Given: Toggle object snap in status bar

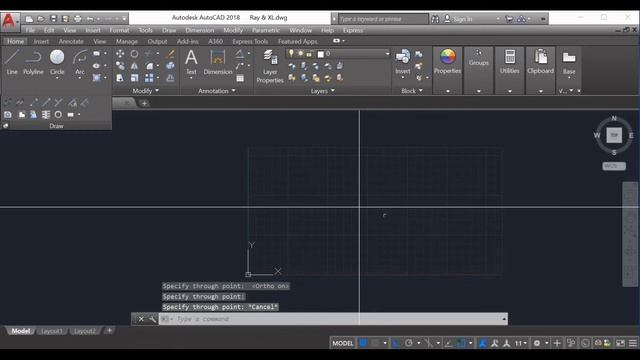Looking at the screenshot, I should [460, 343].
